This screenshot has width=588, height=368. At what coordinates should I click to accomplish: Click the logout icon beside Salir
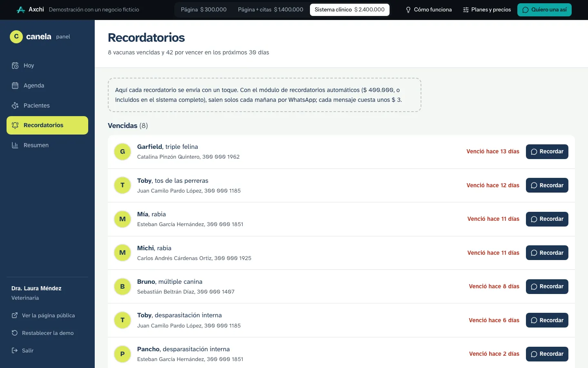pyautogui.click(x=15, y=350)
